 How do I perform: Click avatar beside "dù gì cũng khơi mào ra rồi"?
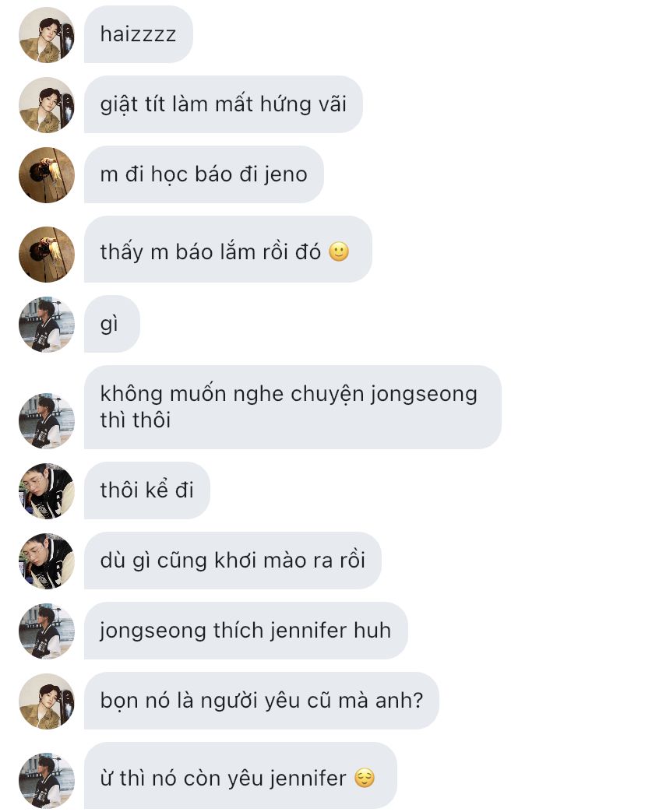(x=47, y=561)
